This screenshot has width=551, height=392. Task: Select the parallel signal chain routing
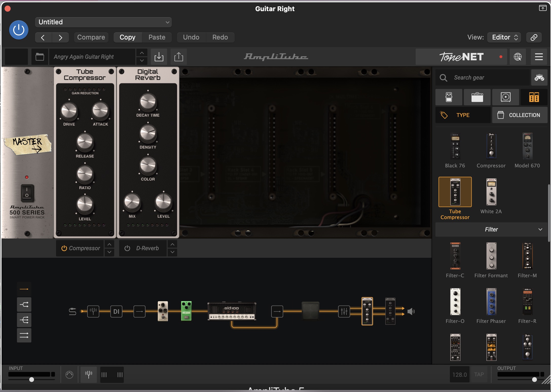pyautogui.click(x=24, y=335)
